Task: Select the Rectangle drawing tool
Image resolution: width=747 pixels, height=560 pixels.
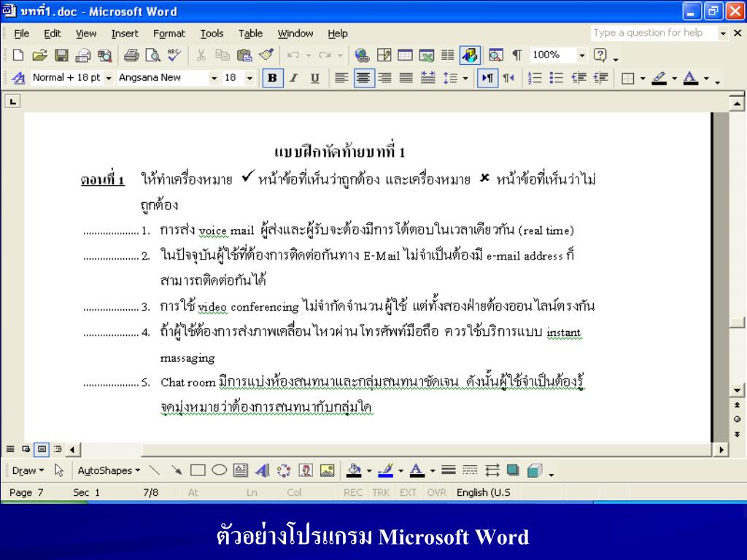Action: [x=198, y=470]
